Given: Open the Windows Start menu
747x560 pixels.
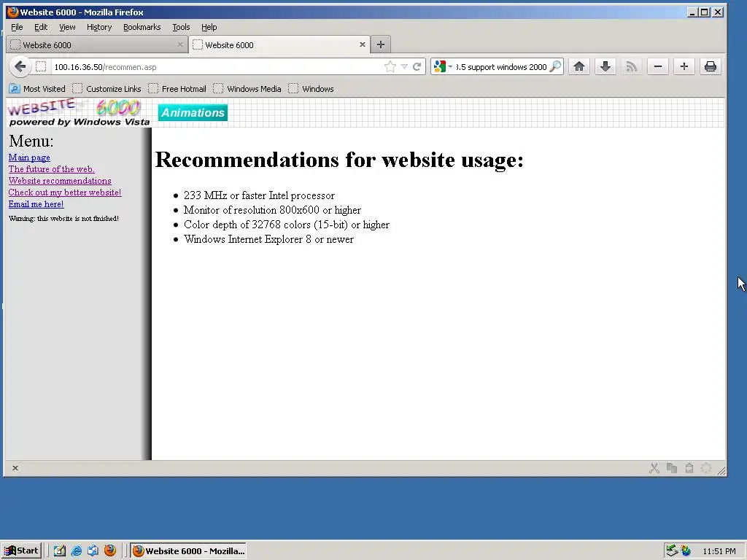Looking at the screenshot, I should tap(21, 551).
